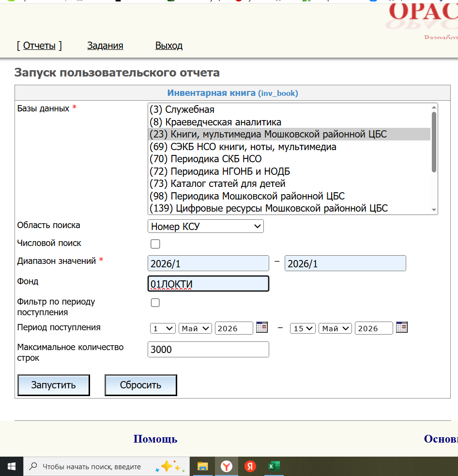Click the Запустить button
The height and width of the screenshot is (476, 458).
[x=54, y=385]
